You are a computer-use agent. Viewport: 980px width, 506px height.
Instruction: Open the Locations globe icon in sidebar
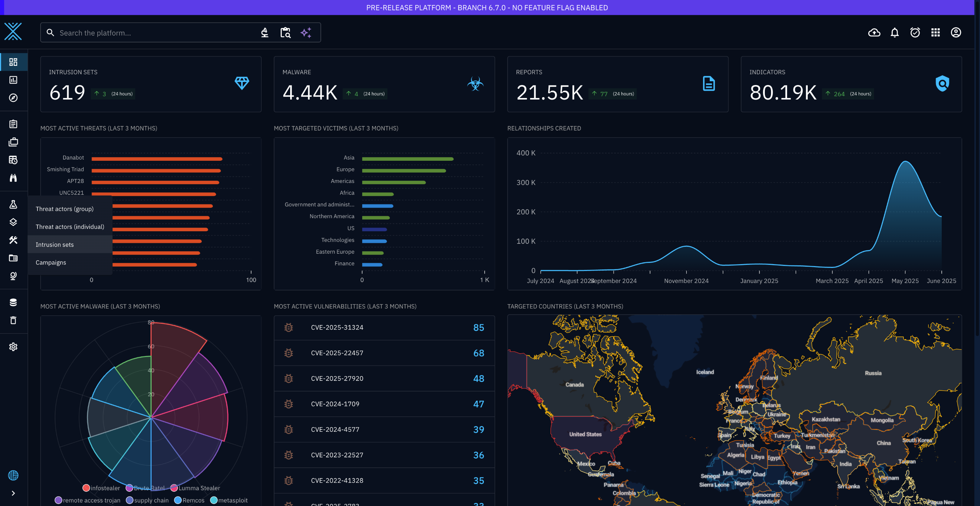point(13,276)
